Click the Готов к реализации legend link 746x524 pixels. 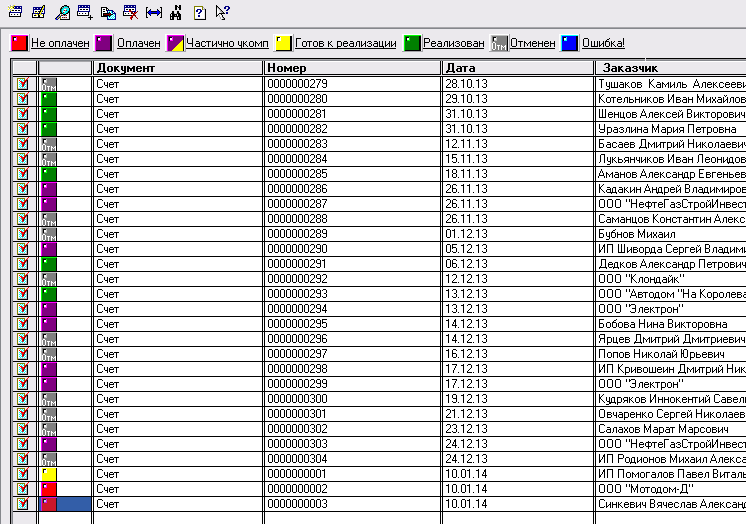[x=345, y=43]
